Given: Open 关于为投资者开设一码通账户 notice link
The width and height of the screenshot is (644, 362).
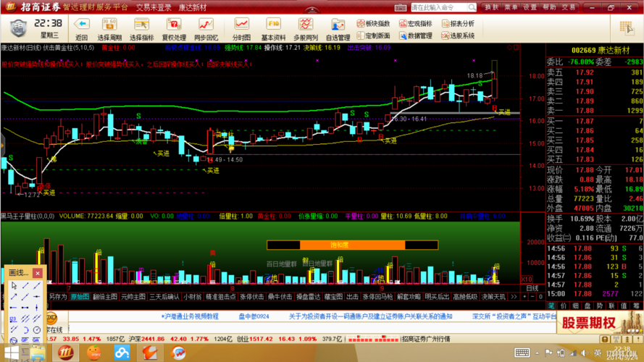Looking at the screenshot, I should point(370,316).
